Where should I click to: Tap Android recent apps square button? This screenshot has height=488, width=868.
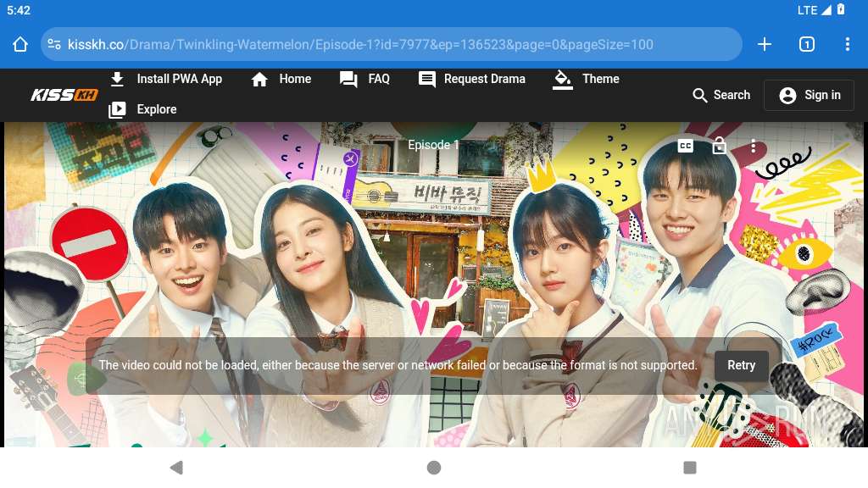coord(690,468)
